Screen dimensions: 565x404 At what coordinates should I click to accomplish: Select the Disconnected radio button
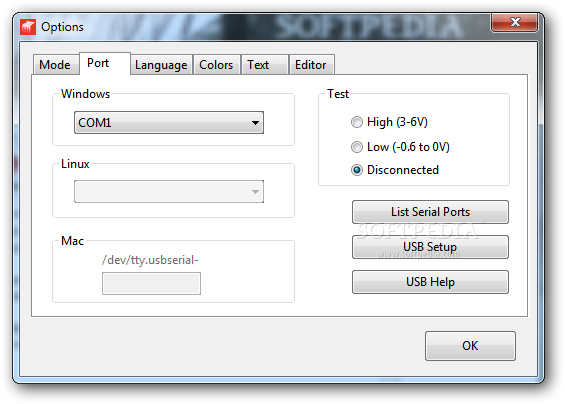pyautogui.click(x=357, y=170)
